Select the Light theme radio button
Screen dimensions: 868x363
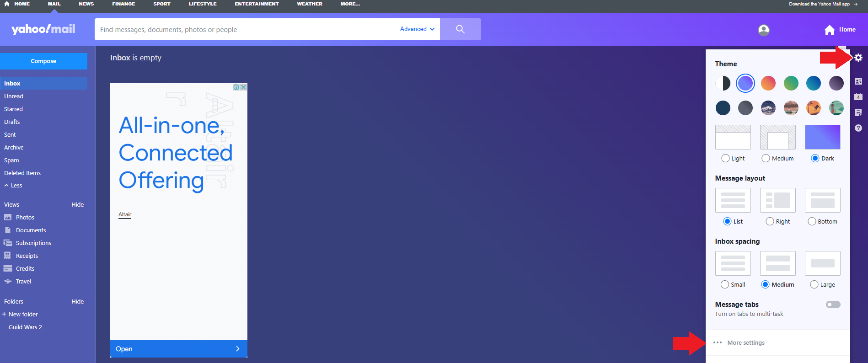[x=725, y=158]
